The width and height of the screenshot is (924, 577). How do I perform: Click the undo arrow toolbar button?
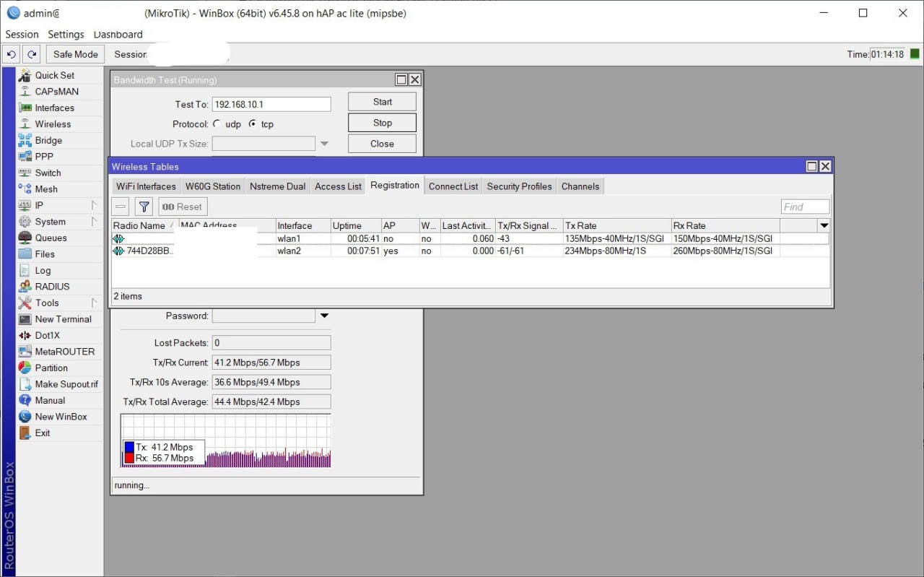point(11,54)
